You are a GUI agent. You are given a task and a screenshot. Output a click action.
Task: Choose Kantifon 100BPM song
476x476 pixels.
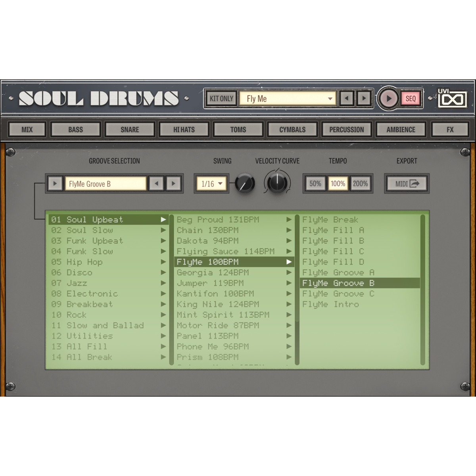234,294
